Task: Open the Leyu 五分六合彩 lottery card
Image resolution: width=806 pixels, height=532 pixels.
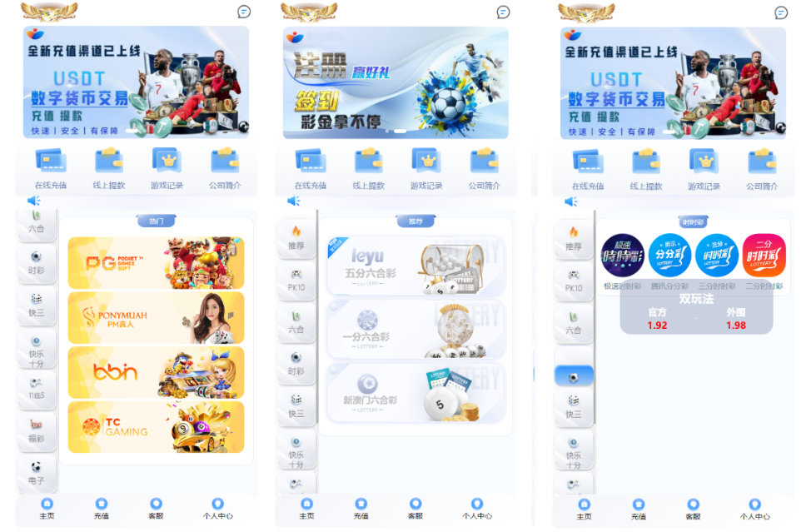Action: coord(415,266)
